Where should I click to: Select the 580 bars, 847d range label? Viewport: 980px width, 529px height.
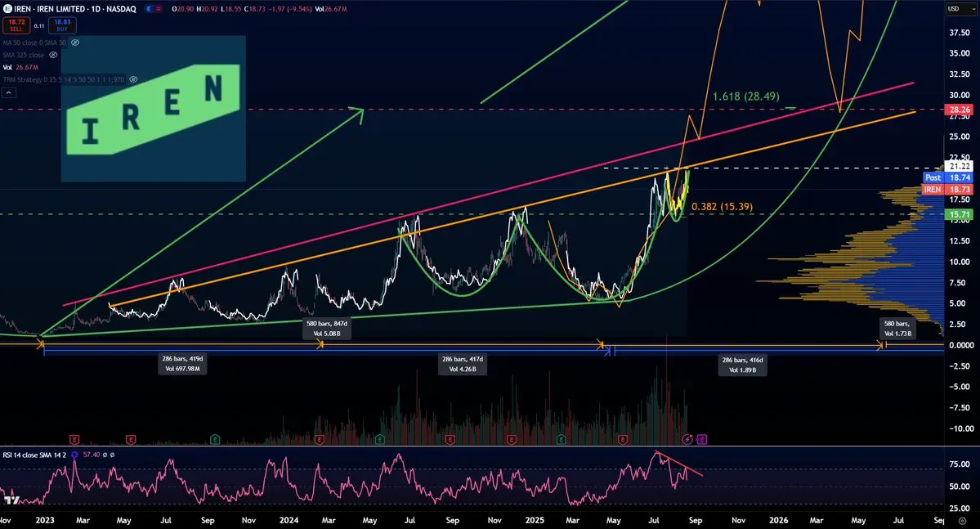point(327,329)
